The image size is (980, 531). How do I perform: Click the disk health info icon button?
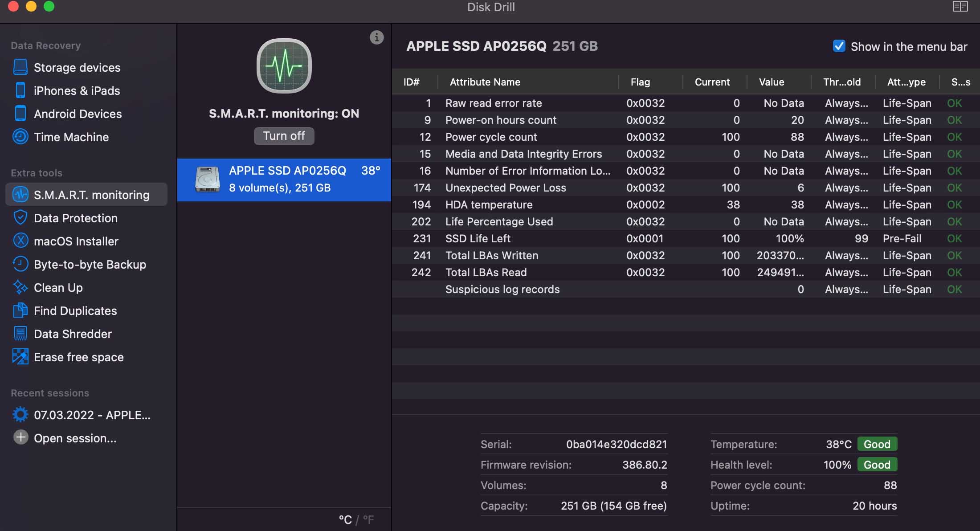tap(376, 37)
